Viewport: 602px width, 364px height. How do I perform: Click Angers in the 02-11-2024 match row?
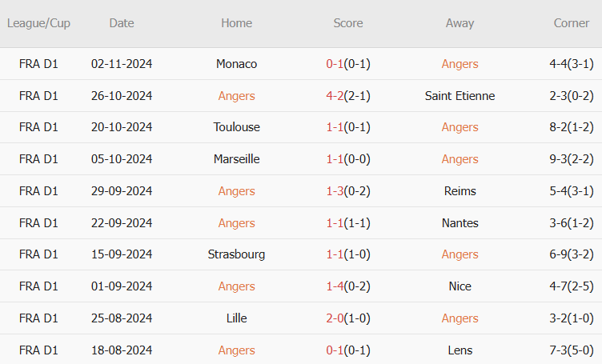coord(460,64)
